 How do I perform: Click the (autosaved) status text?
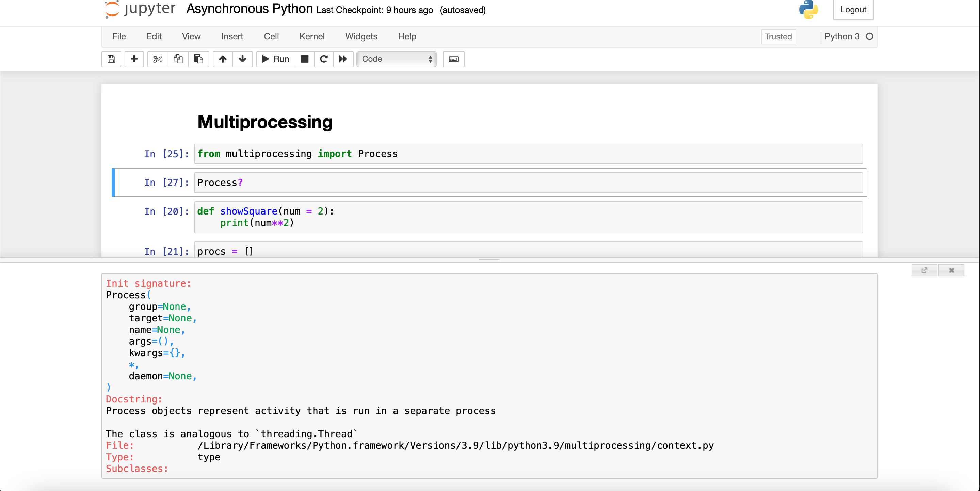coord(463,10)
